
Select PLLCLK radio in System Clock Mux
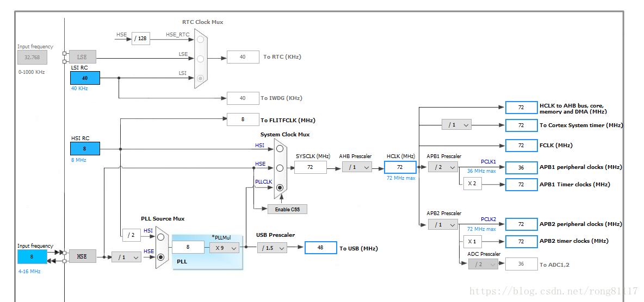click(280, 187)
